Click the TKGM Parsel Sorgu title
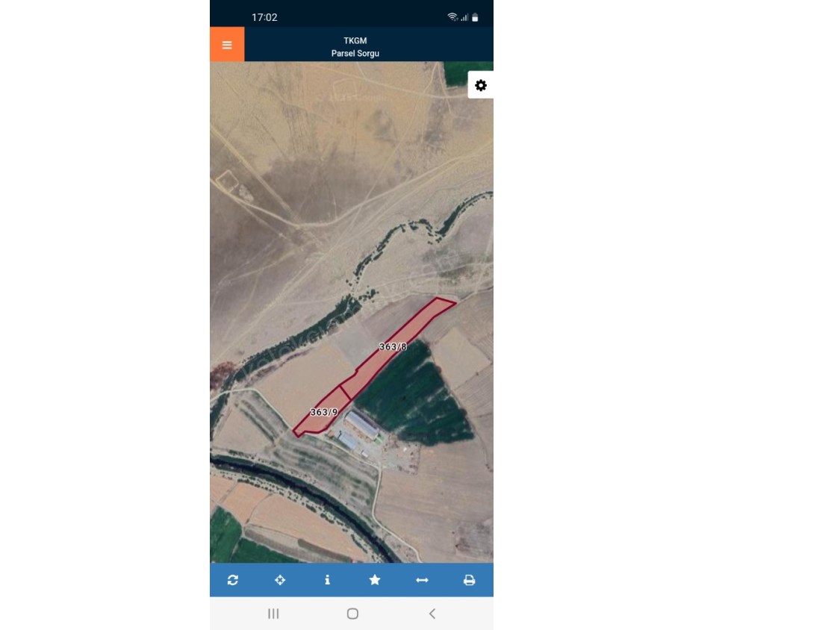The image size is (840, 630). 355,47
